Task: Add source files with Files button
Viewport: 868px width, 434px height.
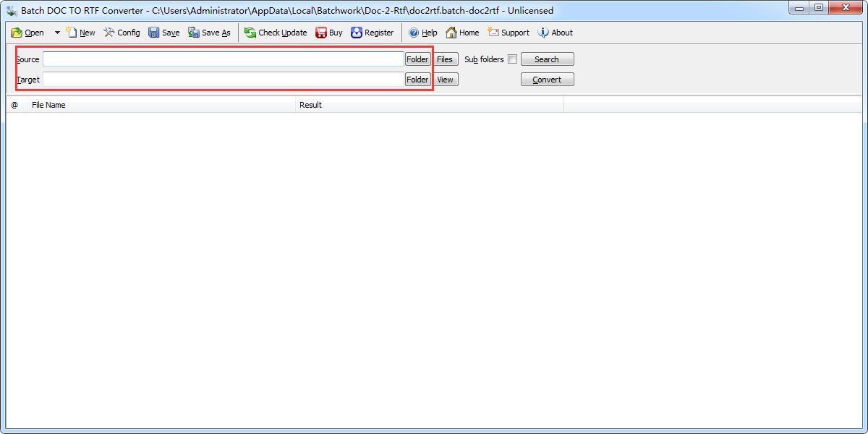Action: point(445,59)
